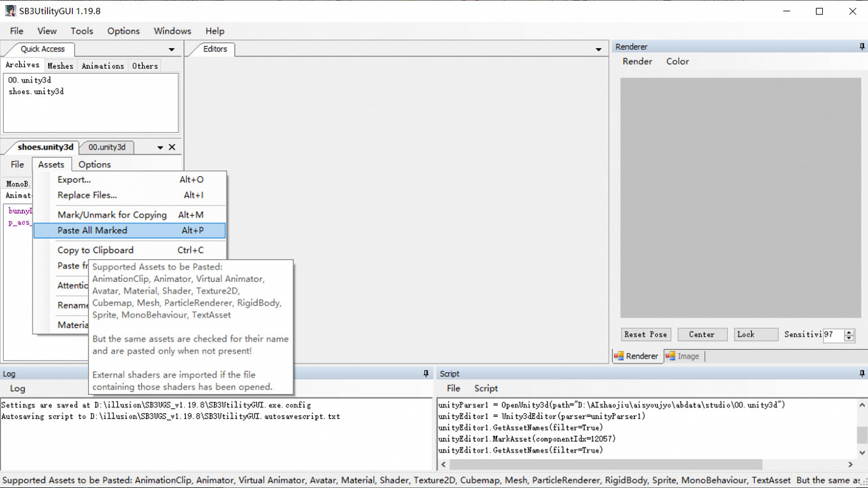Open the Editors panel dropdown arrow
Screen dimensions: 868x488
pyautogui.click(x=598, y=50)
